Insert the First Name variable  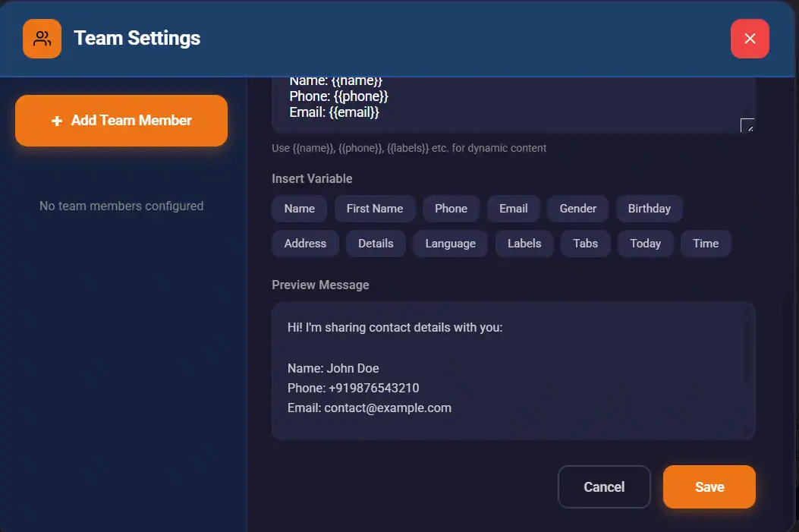click(375, 208)
